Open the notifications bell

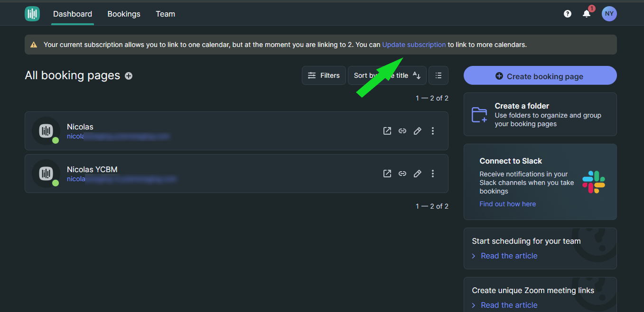click(x=587, y=14)
